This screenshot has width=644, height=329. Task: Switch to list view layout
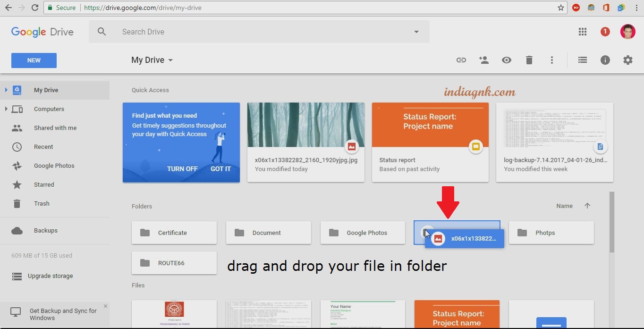click(x=583, y=60)
